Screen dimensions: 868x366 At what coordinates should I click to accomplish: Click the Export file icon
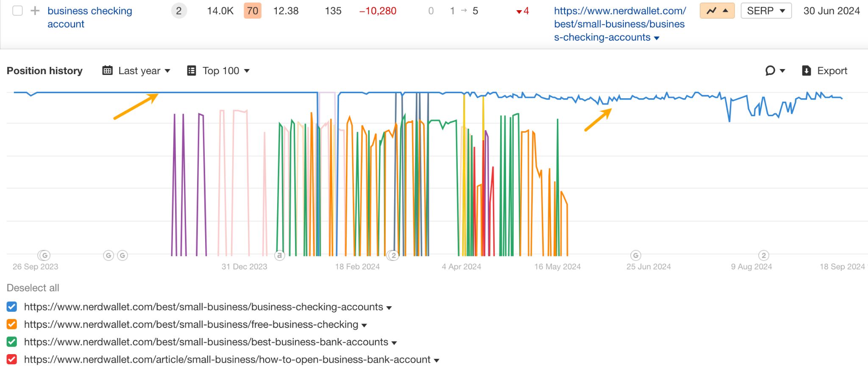(x=806, y=71)
